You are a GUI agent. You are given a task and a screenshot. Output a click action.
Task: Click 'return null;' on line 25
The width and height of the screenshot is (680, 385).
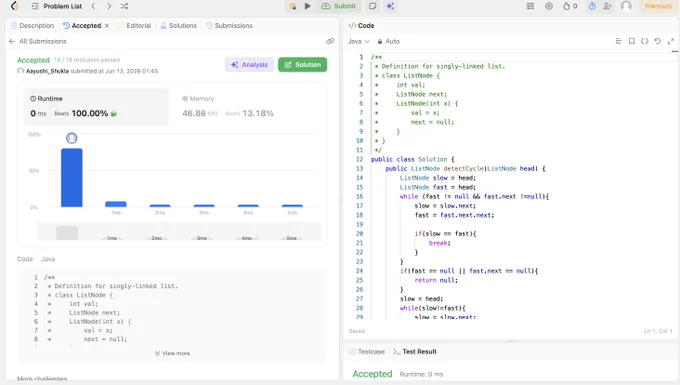[x=436, y=280]
